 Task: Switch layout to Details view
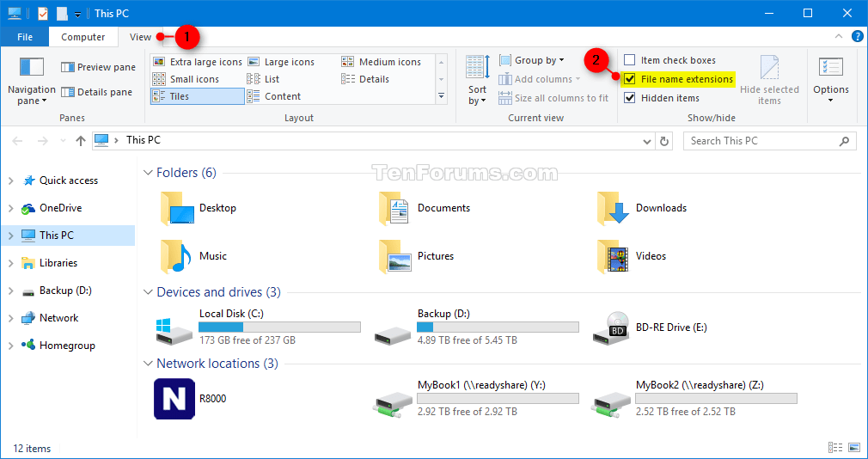(365, 79)
